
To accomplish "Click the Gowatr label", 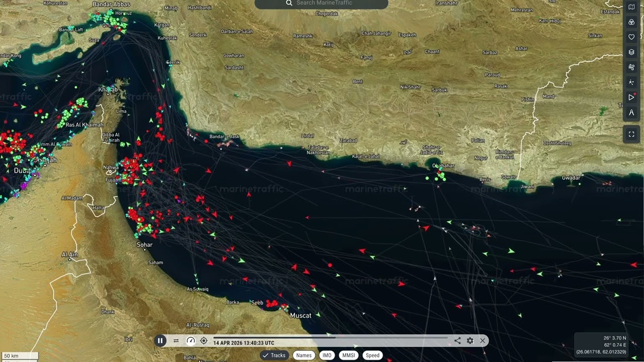I will pos(508,177).
